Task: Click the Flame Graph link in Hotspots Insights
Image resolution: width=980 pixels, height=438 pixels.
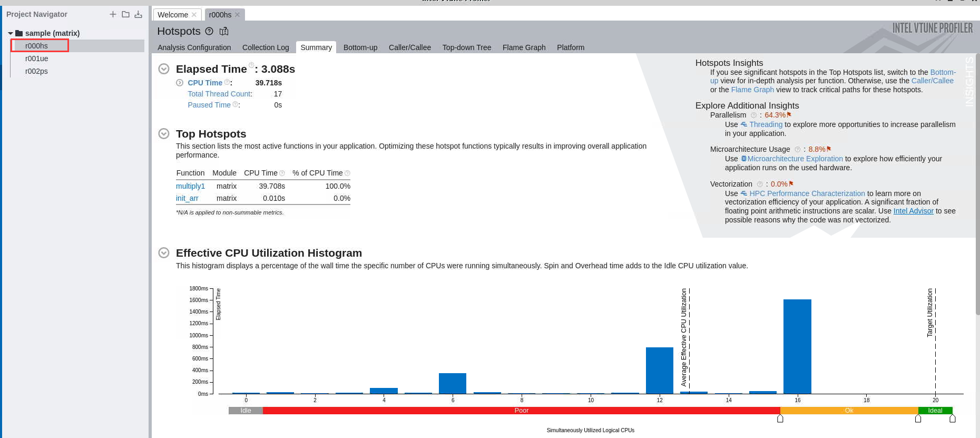Action: click(x=752, y=90)
